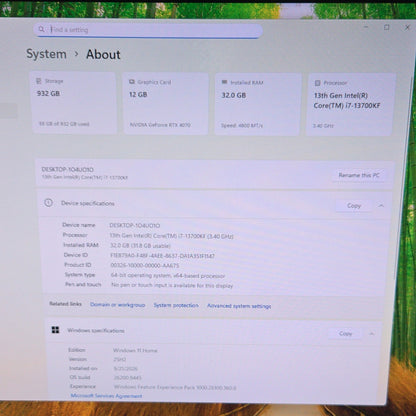416x416 pixels.
Task: Select the No pen or touch input text
Action: point(172,285)
